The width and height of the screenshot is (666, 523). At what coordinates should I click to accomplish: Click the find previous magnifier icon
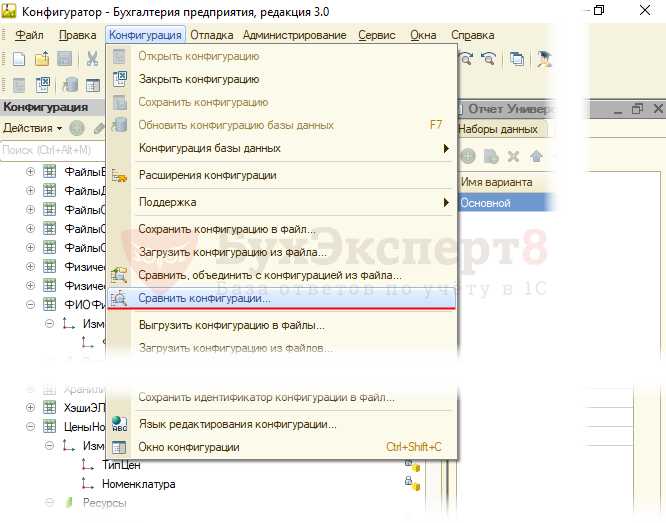488,58
